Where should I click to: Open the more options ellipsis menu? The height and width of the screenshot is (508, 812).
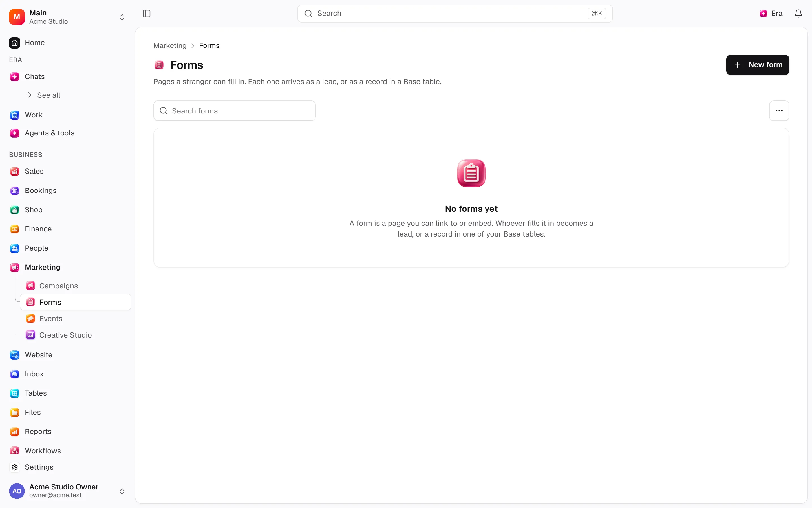pyautogui.click(x=779, y=111)
